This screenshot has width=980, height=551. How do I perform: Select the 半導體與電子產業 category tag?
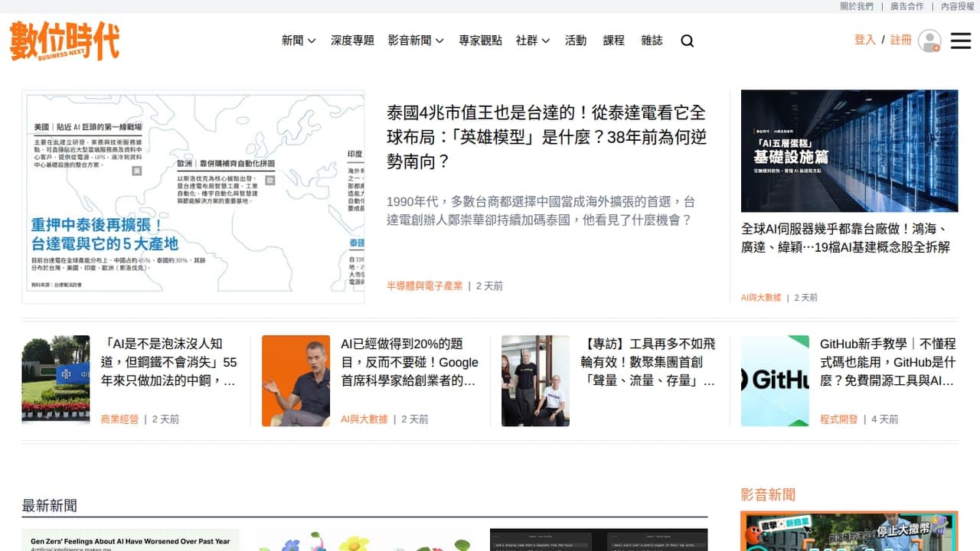point(424,286)
